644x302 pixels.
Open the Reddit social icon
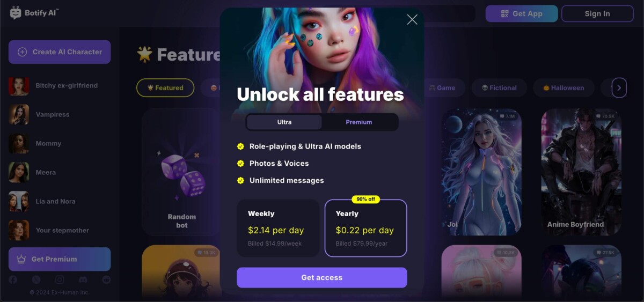[x=106, y=279]
